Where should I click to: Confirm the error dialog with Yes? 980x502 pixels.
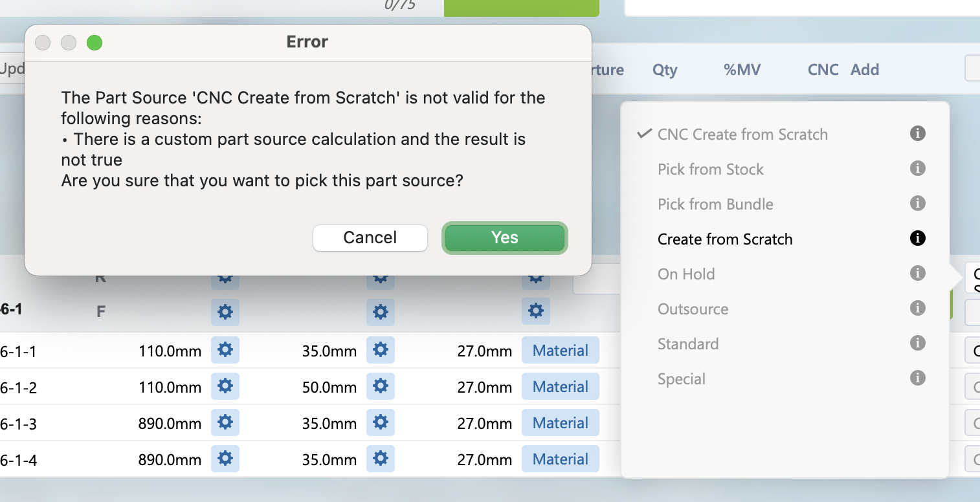tap(504, 237)
